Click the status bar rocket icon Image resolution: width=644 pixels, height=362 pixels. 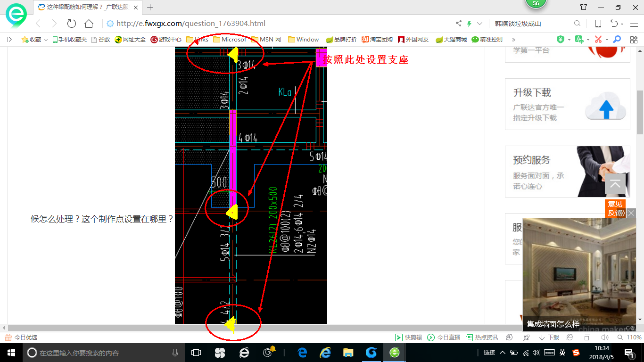tap(527, 337)
